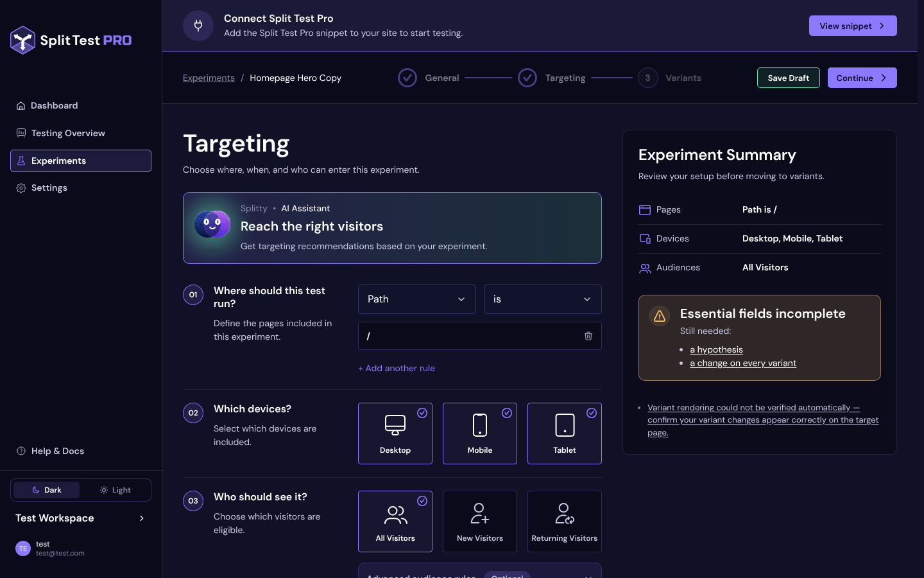The height and width of the screenshot is (578, 924).
Task: Switch to Light theme
Action: 116,490
